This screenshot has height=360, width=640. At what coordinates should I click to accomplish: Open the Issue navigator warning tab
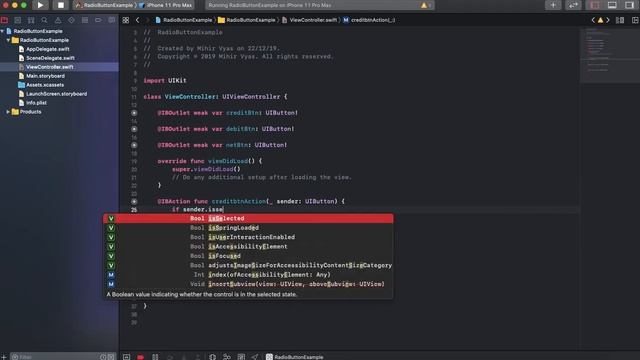58,20
